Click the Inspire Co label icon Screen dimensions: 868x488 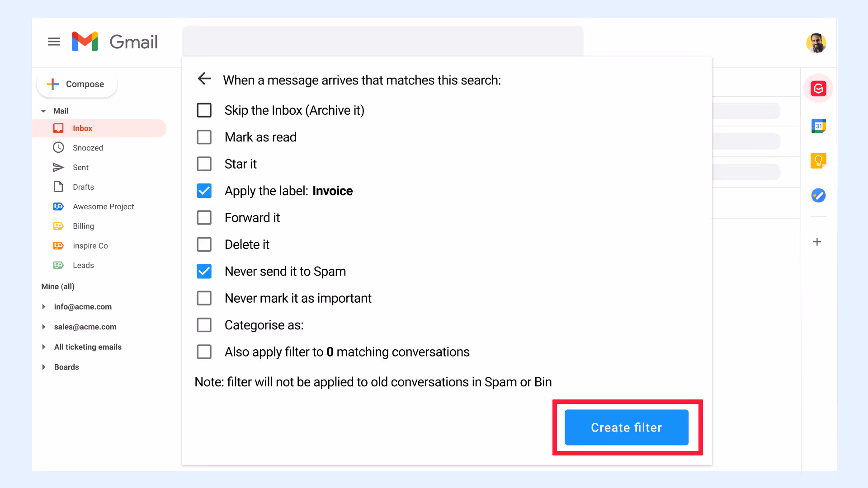[x=58, y=246]
